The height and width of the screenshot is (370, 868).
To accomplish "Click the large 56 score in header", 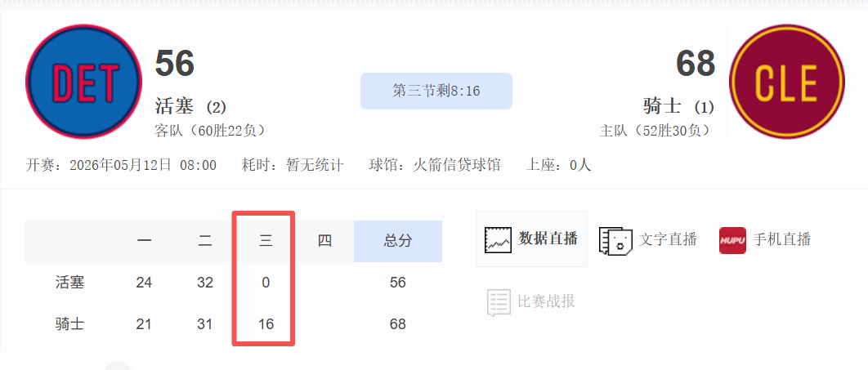I will (x=174, y=64).
